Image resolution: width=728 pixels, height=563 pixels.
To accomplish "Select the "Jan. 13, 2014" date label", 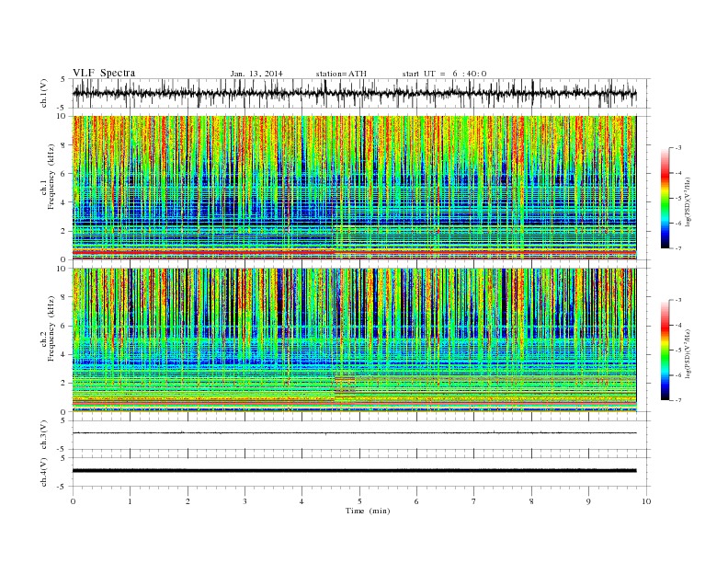I will [256, 74].
